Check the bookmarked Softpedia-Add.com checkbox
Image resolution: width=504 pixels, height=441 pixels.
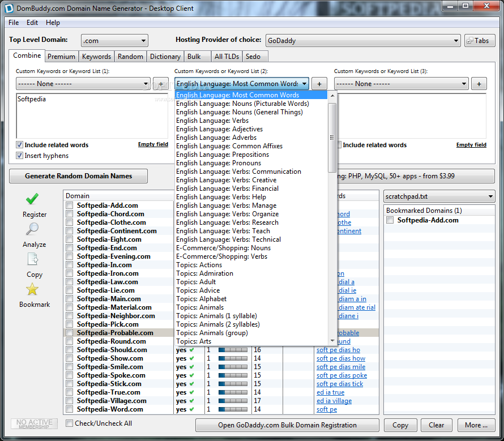[x=390, y=220]
